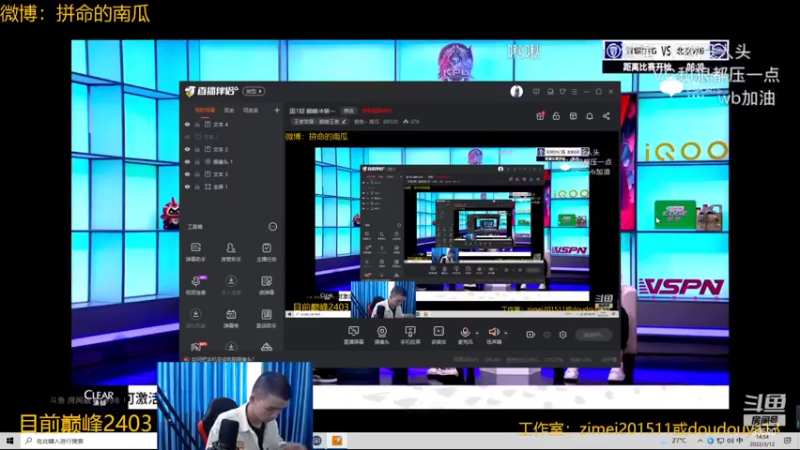Image resolution: width=800 pixels, height=450 pixels.
Task: Open Windows Start menu
Action: [x=10, y=441]
